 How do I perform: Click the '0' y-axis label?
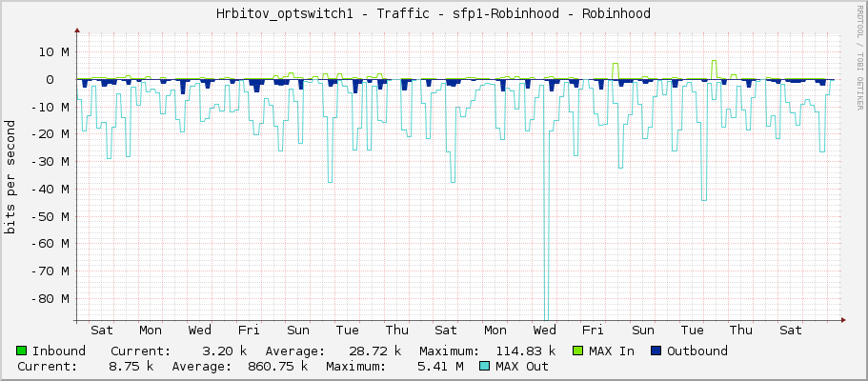65,79
